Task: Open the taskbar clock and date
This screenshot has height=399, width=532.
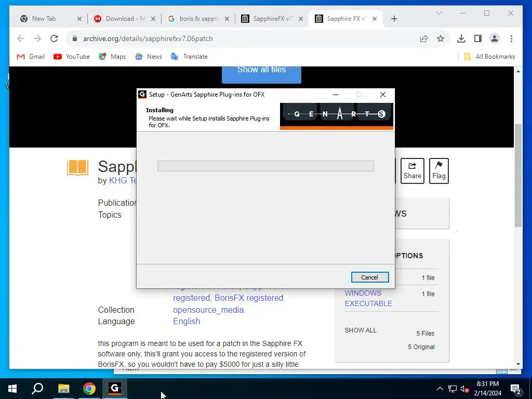Action: (487, 389)
